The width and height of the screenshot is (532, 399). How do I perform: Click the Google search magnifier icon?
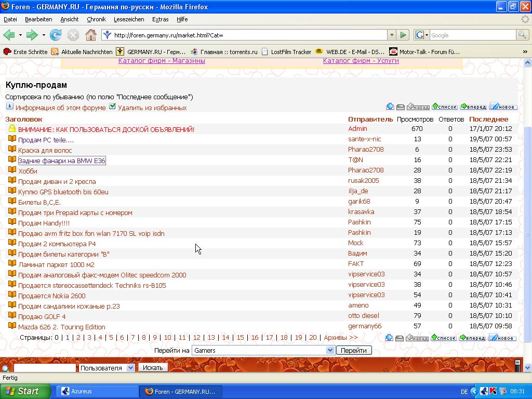[x=522, y=35]
